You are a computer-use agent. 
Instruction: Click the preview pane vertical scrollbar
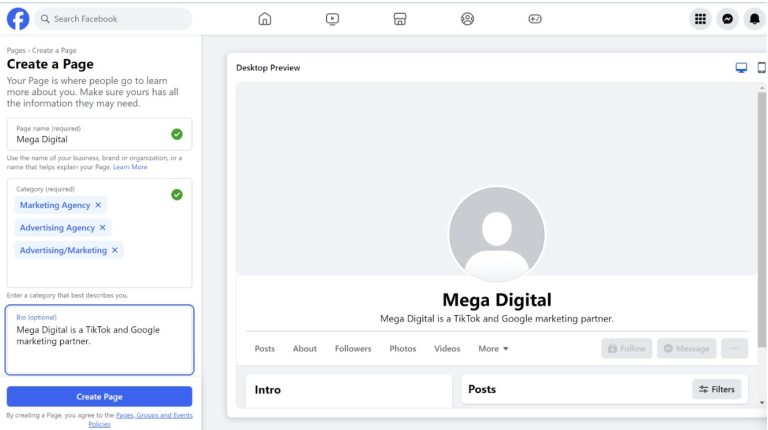tap(762, 218)
